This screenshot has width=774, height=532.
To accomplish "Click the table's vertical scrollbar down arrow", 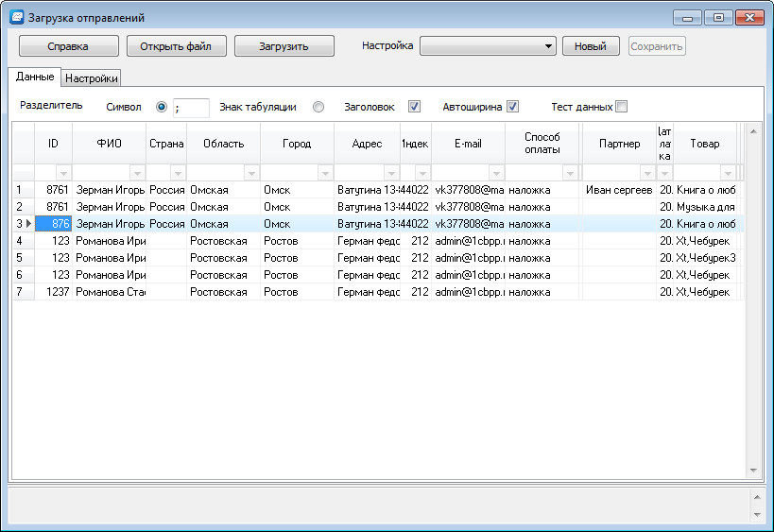I will (753, 470).
